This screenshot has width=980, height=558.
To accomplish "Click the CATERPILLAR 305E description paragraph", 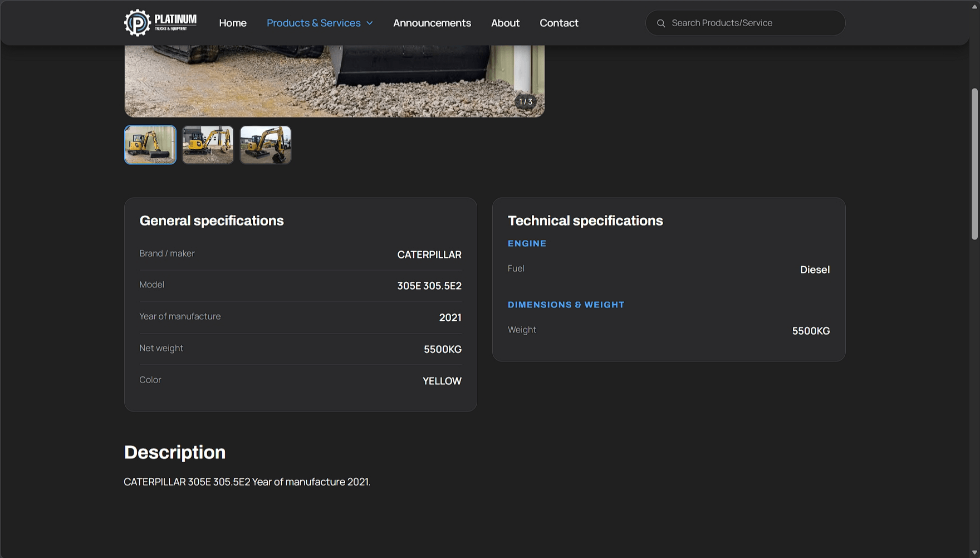I will (247, 482).
